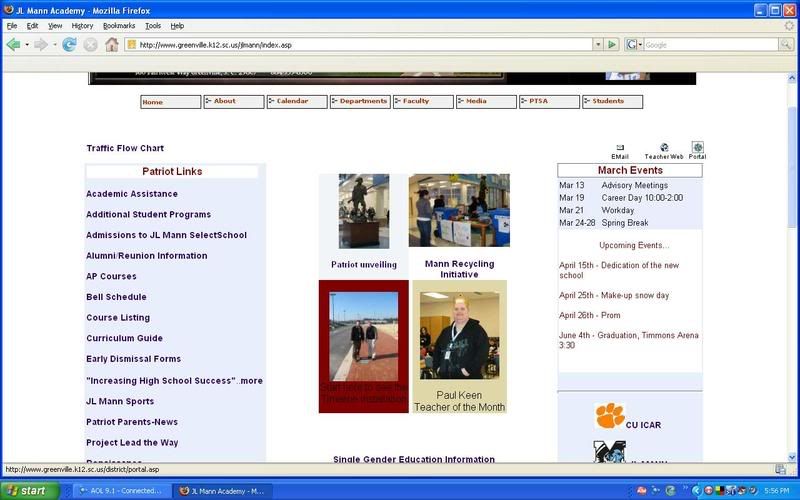Open the Help menu

(x=177, y=26)
